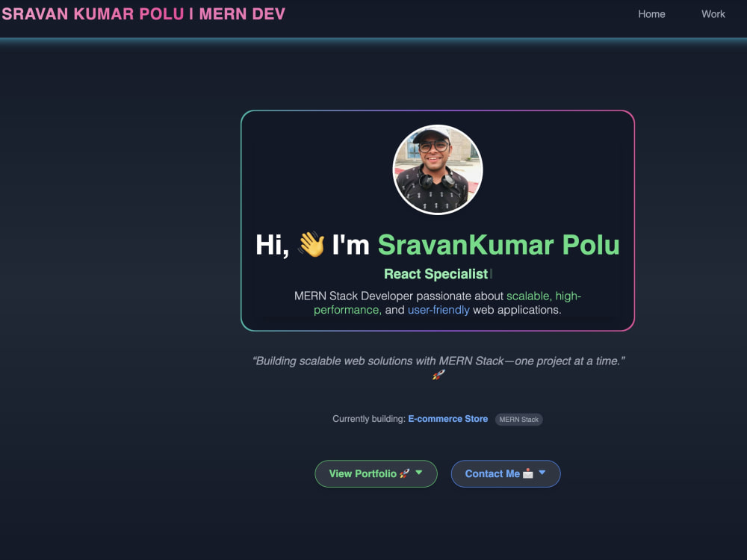This screenshot has height=560, width=747.
Task: Click the rocket emoji below the quote
Action: coord(438,375)
